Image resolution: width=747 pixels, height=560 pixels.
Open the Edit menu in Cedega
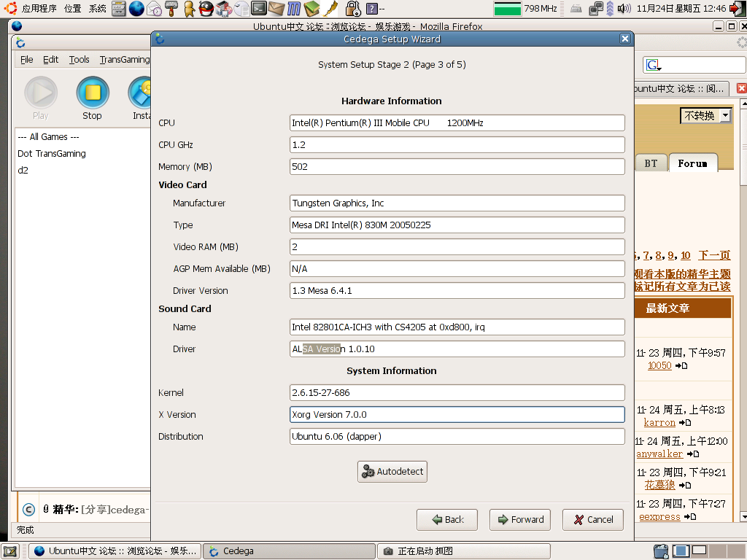[x=50, y=60]
